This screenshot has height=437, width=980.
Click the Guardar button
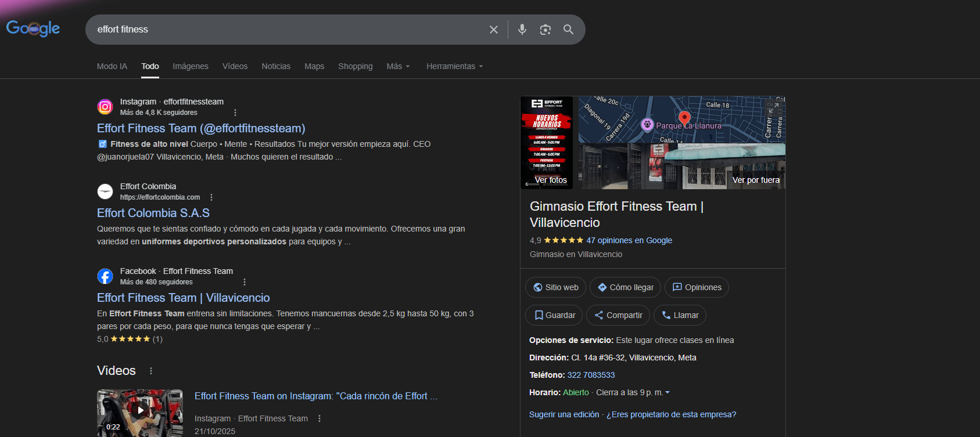(x=554, y=315)
